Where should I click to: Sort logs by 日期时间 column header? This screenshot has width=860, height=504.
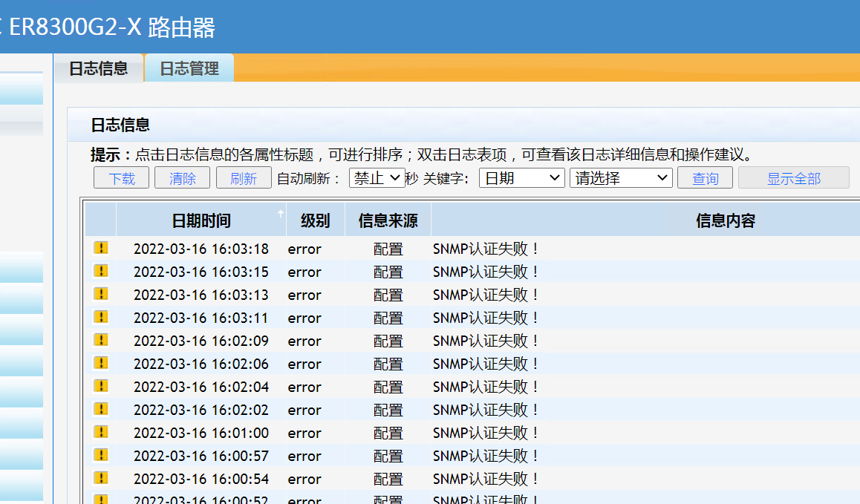pos(201,220)
